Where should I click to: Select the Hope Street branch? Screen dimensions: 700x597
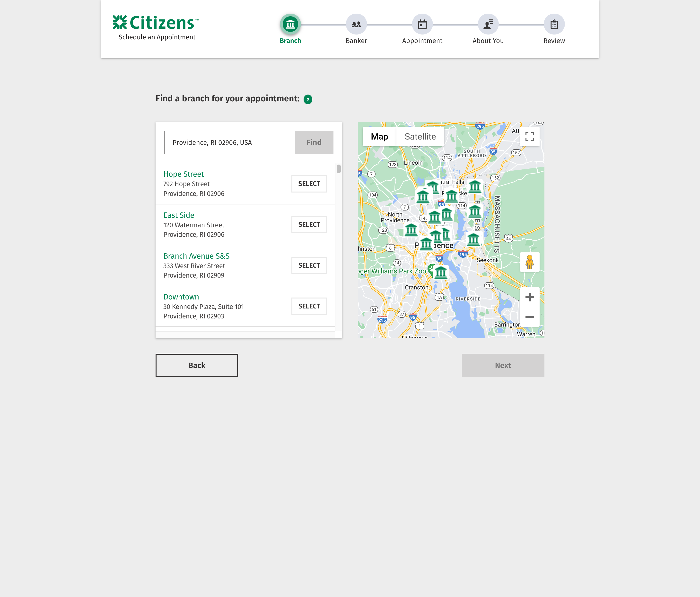click(309, 184)
